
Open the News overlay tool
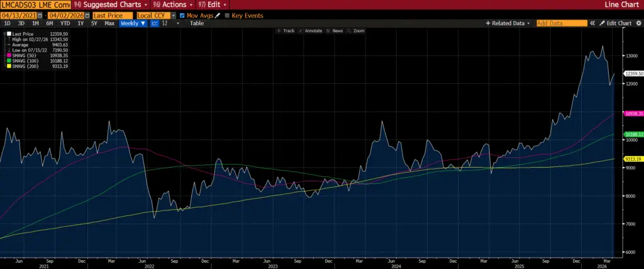(x=335, y=31)
